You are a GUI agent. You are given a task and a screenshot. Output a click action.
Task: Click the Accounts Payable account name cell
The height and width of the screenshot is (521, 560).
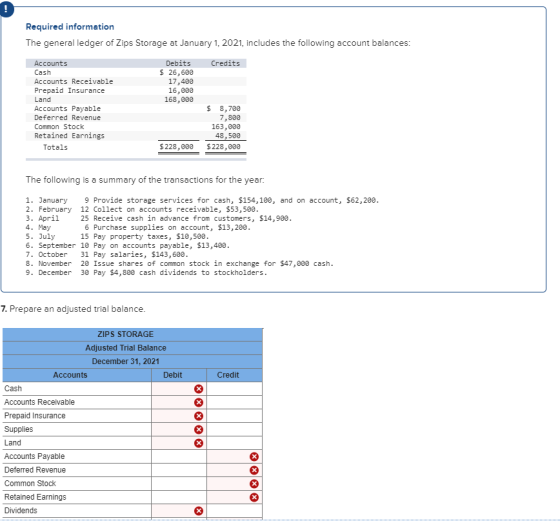pyautogui.click(x=77, y=457)
